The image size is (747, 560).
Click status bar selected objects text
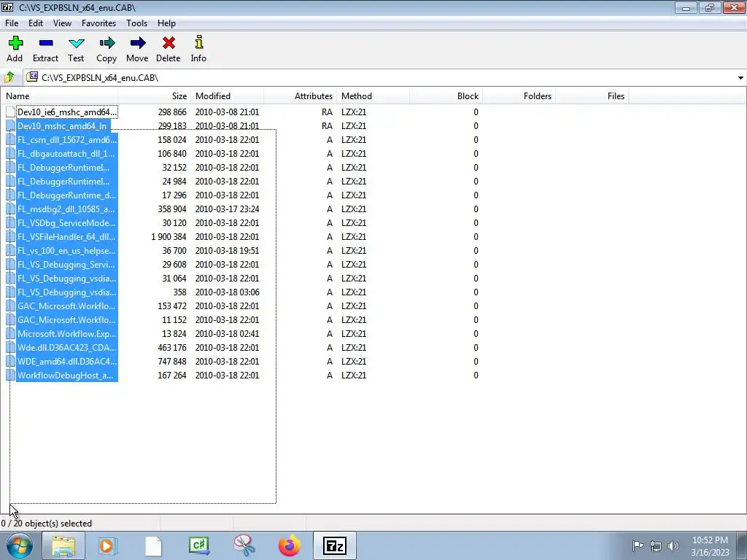click(x=47, y=524)
